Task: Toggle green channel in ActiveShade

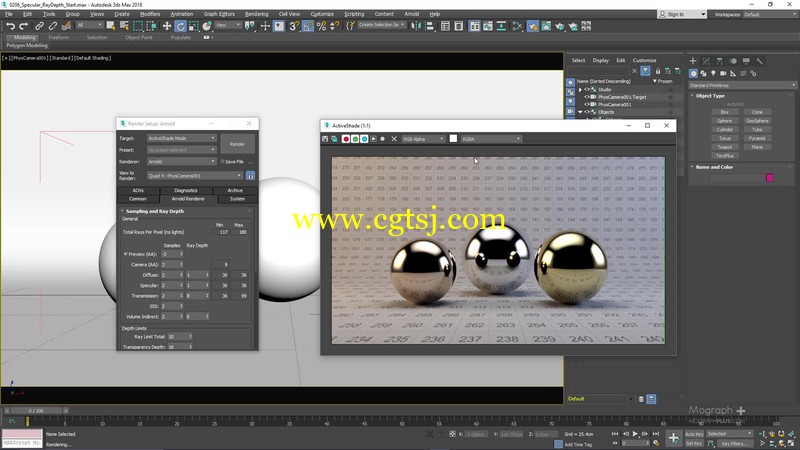Action: (x=355, y=139)
